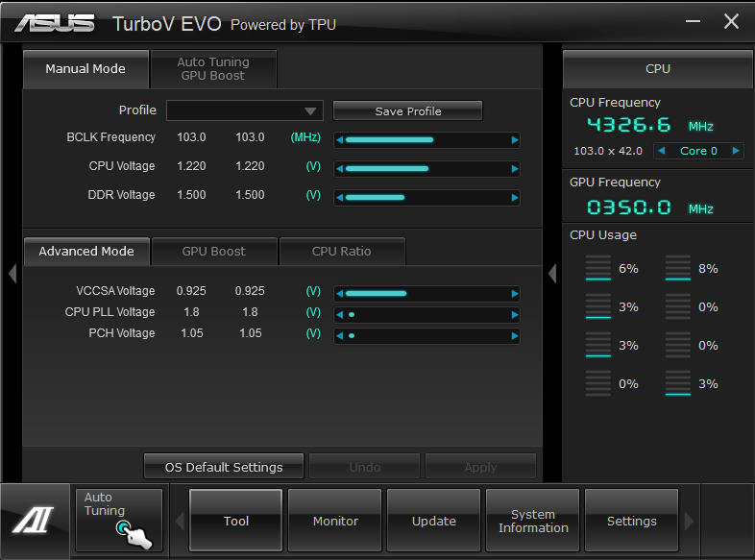
Task: Increase CPU Voltage with right arrow
Action: click(515, 168)
